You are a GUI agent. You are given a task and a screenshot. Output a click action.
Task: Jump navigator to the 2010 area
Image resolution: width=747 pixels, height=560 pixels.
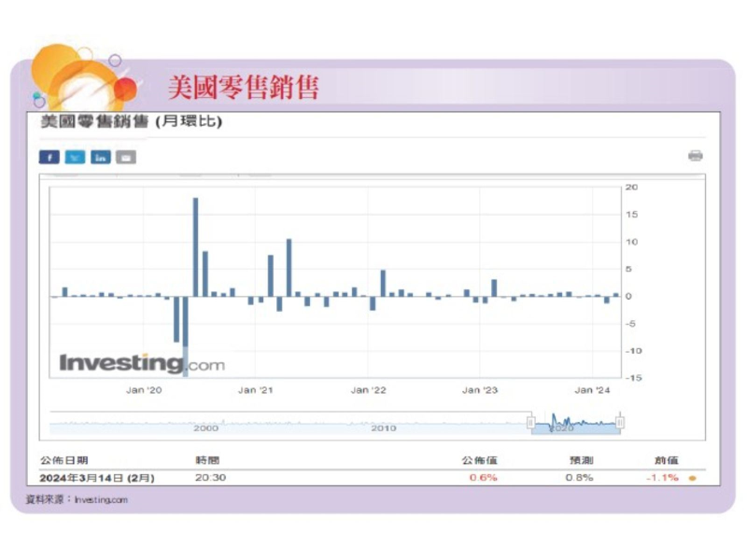tap(383, 427)
